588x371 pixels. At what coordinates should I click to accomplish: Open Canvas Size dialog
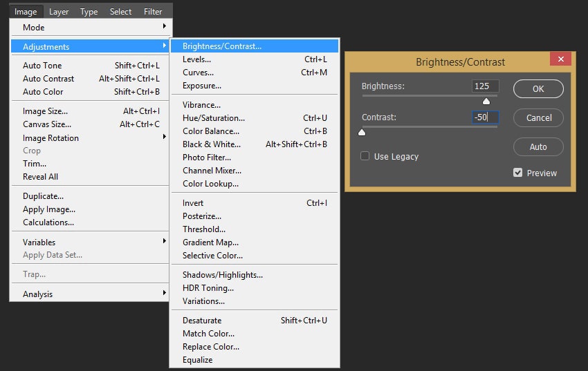click(x=47, y=124)
